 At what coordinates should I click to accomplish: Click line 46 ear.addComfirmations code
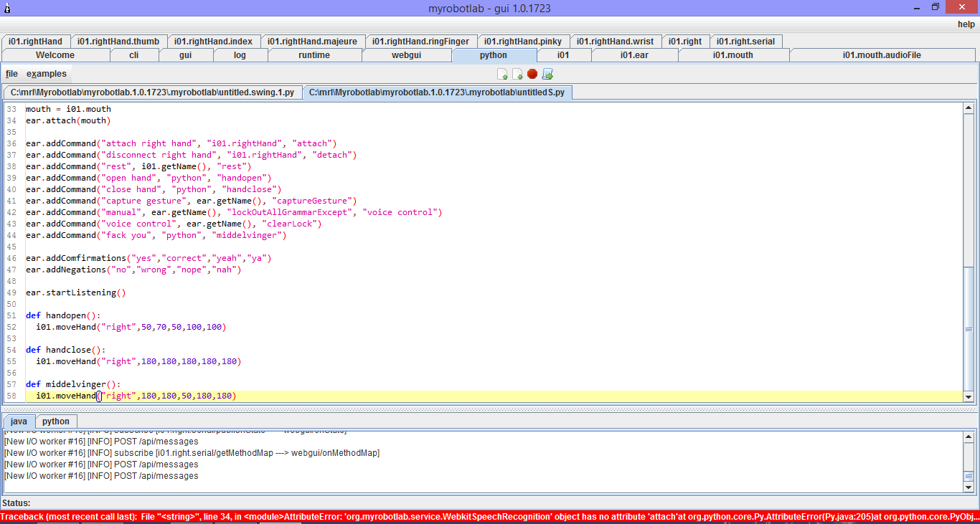point(149,258)
